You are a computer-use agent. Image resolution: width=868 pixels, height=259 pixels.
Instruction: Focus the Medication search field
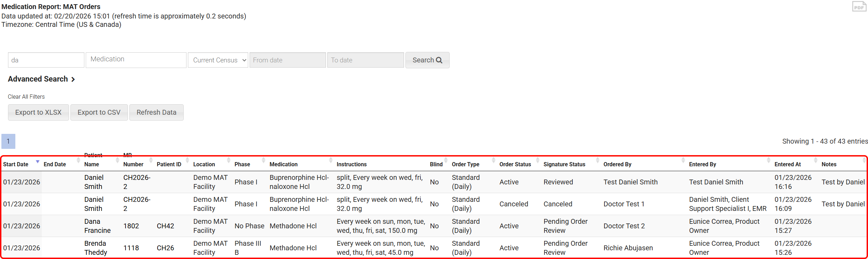(136, 60)
